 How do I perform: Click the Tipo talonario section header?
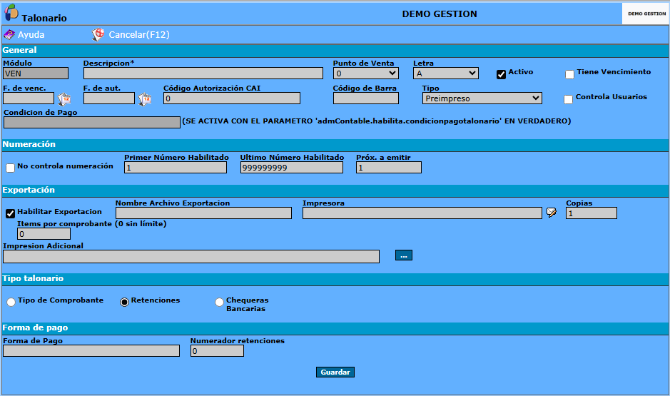click(x=335, y=279)
